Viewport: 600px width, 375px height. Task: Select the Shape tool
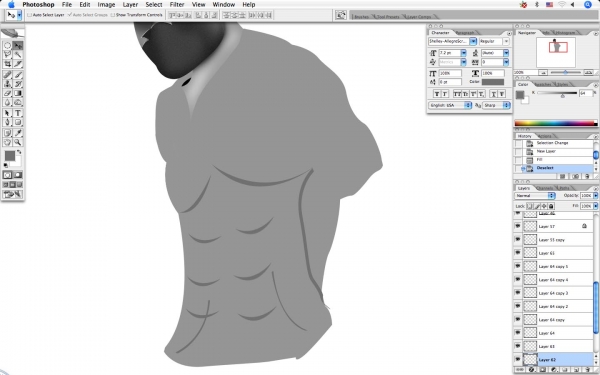[18, 122]
